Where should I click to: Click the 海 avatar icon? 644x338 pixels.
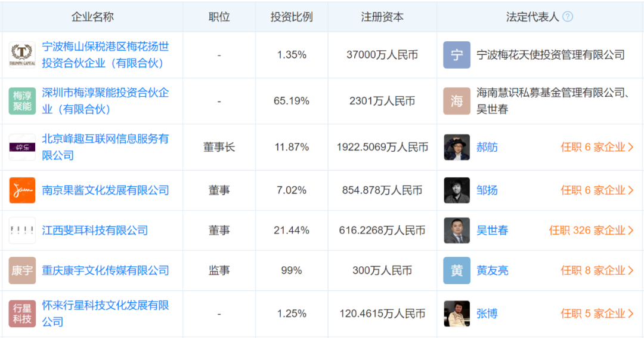(457, 101)
